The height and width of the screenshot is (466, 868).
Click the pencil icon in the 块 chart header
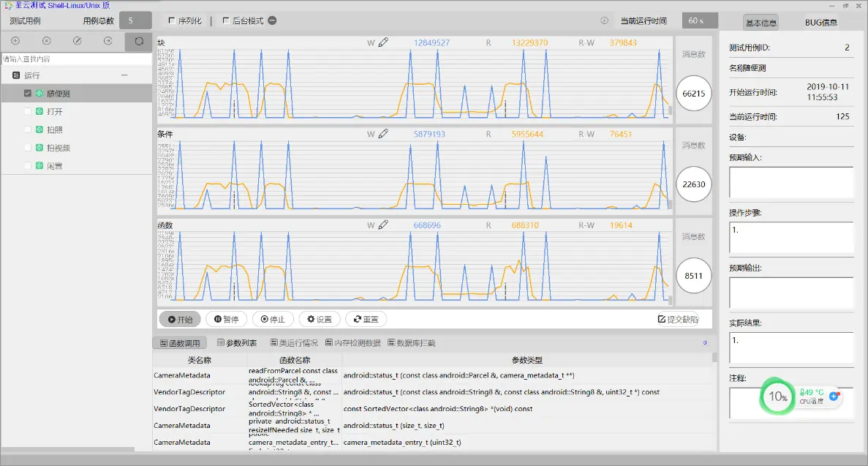point(383,42)
